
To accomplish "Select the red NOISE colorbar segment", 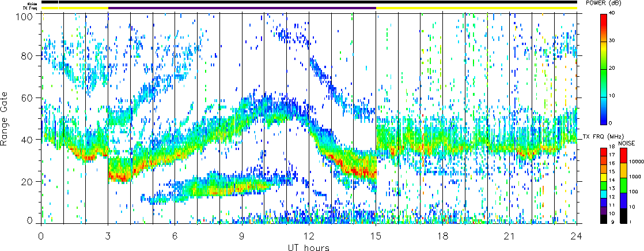I will pos(623,155).
